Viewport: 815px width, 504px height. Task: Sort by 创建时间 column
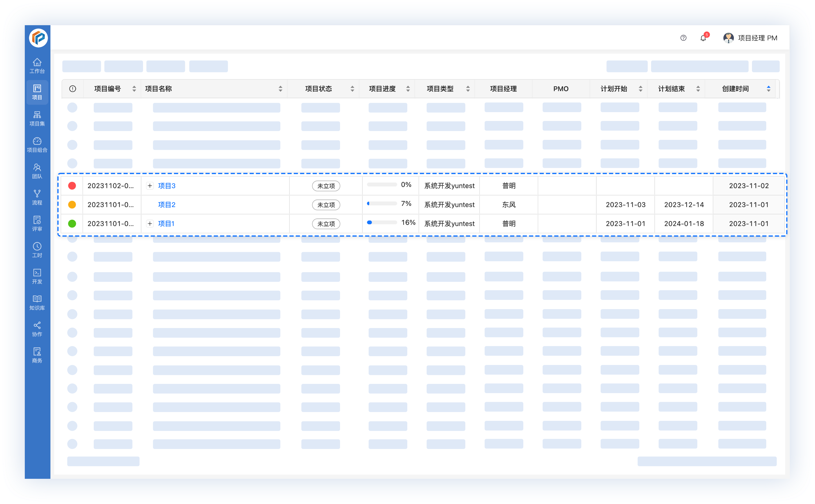tap(768, 89)
